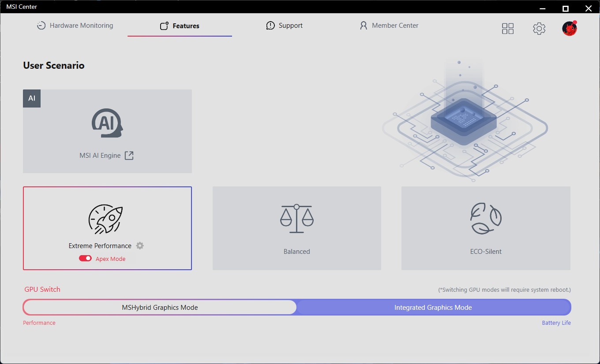This screenshot has height=364, width=600.
Task: Minimize the MSI Center window
Action: tap(543, 8)
